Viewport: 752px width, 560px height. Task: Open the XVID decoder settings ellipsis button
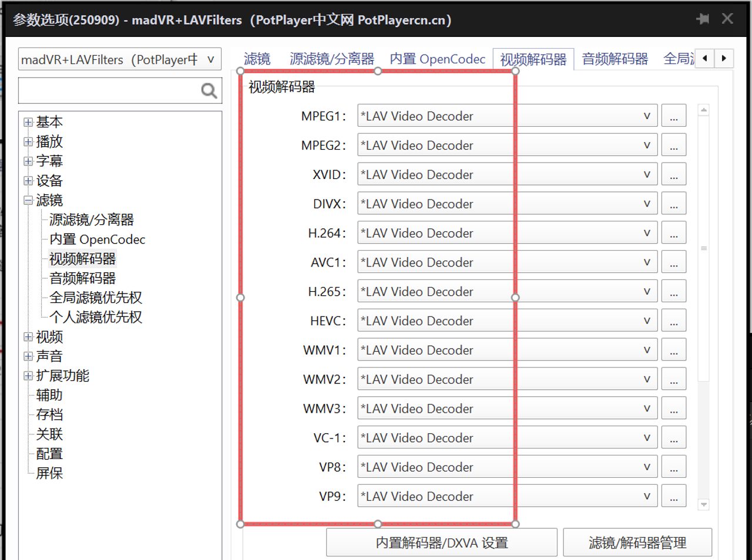674,174
